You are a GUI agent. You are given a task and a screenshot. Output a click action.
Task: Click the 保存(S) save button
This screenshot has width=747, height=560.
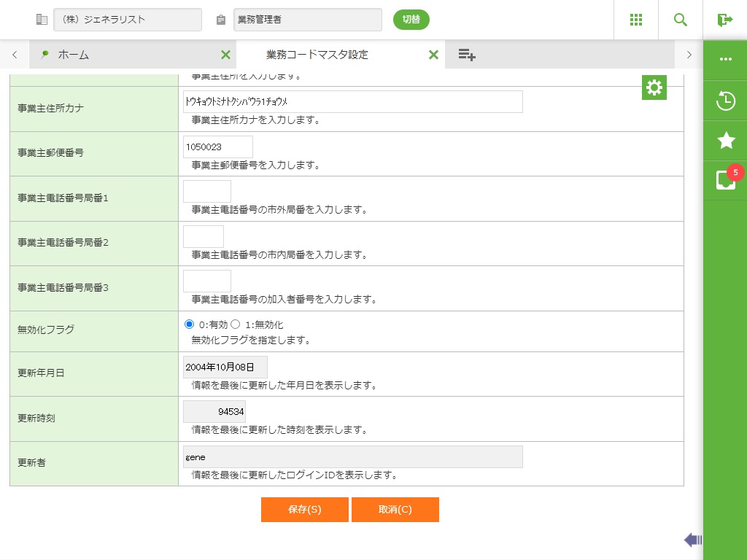pyautogui.click(x=304, y=510)
